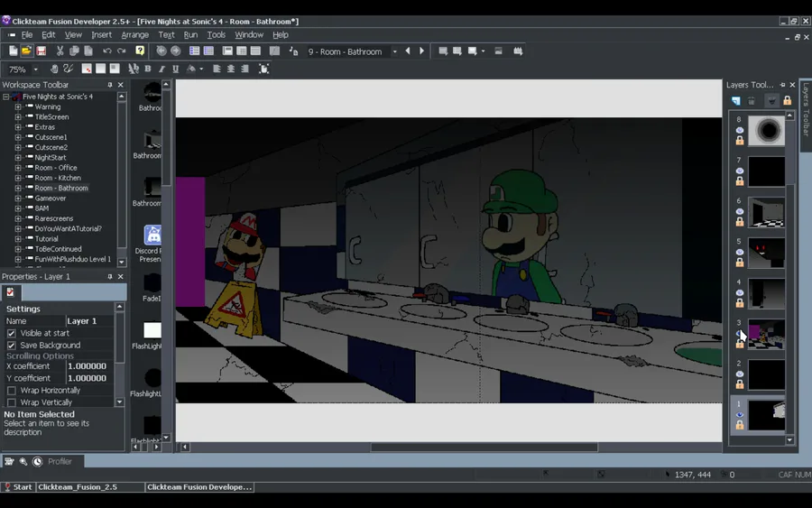Image resolution: width=812 pixels, height=508 pixels.
Task: Create a new layer in Layers Toolbar
Action: click(x=736, y=101)
